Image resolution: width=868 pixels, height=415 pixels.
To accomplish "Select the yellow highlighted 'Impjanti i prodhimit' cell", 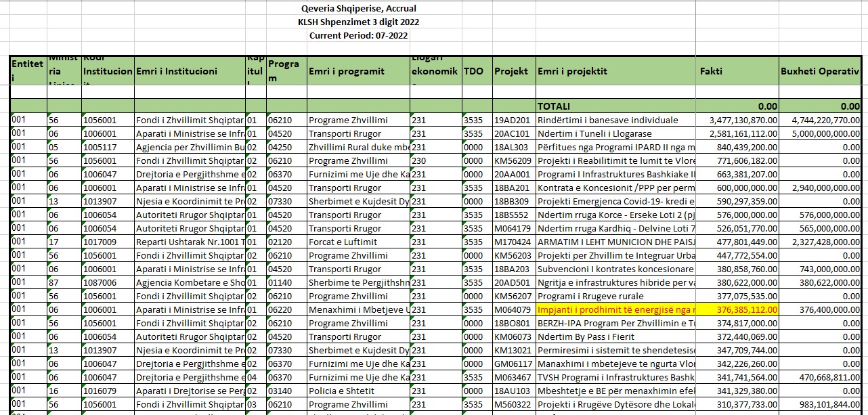I will click(615, 309).
